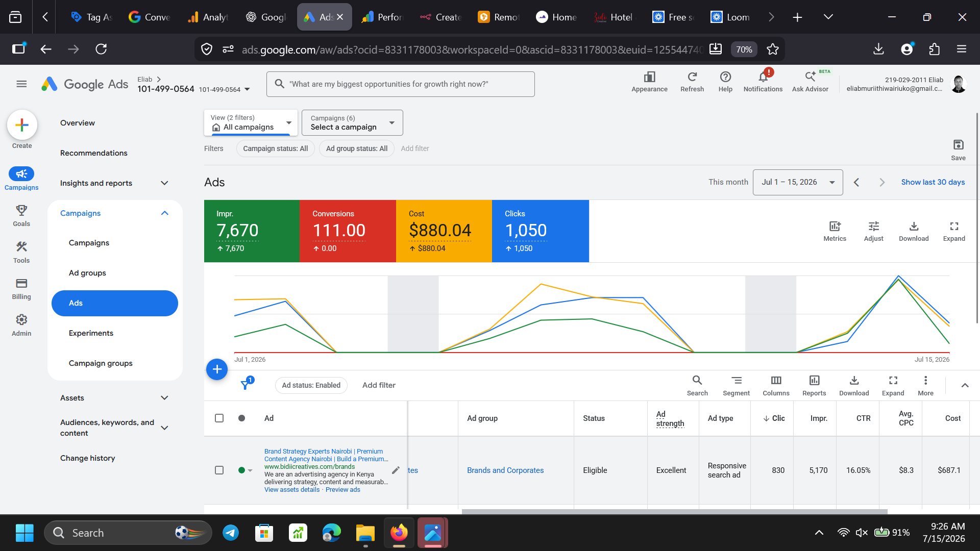Open Billing card icon in left rail

(21, 283)
